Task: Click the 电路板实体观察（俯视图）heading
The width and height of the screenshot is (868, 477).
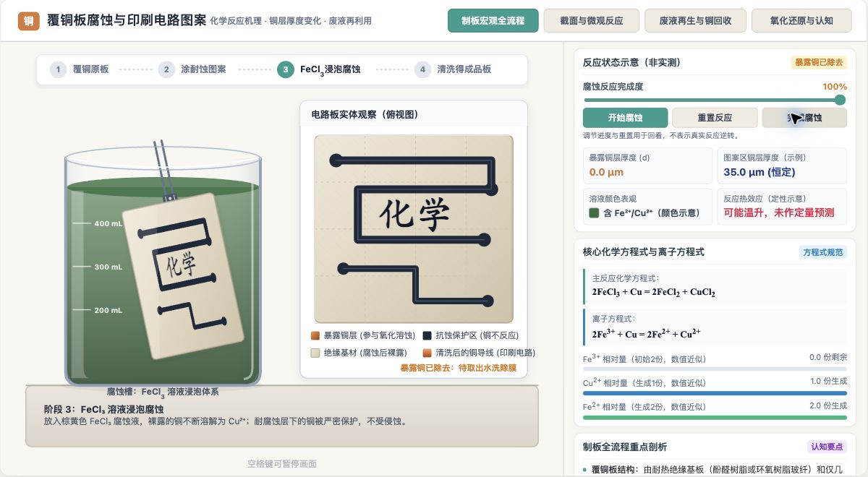Action: coord(365,114)
